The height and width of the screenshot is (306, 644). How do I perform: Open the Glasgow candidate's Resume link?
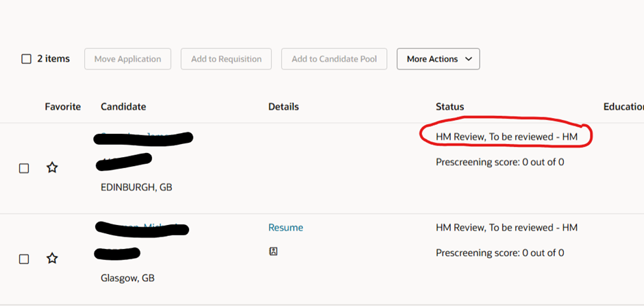tap(286, 228)
